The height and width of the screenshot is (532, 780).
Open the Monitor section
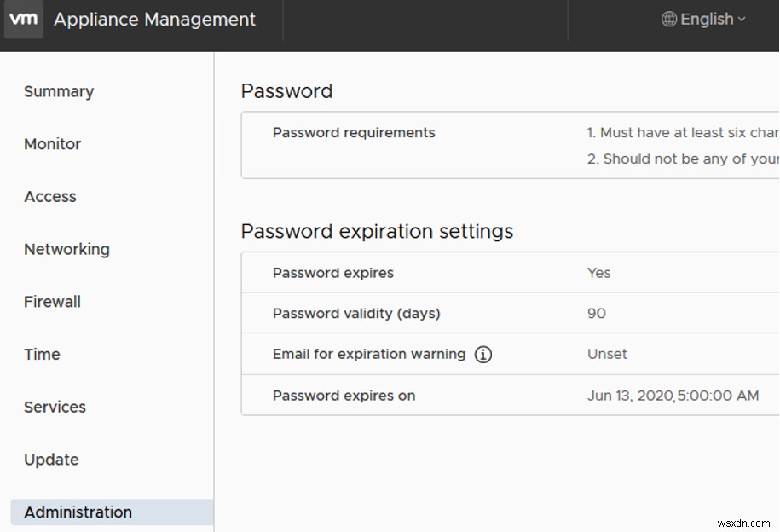[52, 144]
